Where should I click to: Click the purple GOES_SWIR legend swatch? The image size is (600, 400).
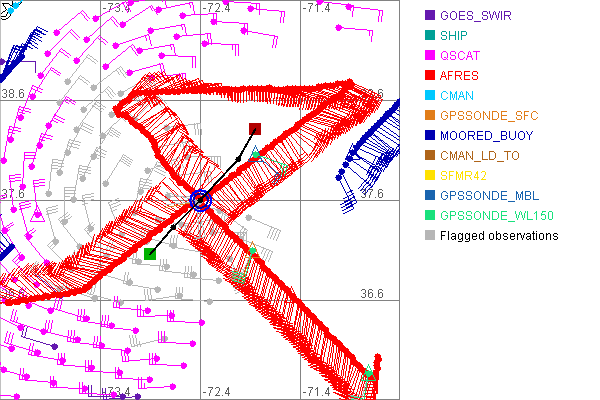[429, 16]
